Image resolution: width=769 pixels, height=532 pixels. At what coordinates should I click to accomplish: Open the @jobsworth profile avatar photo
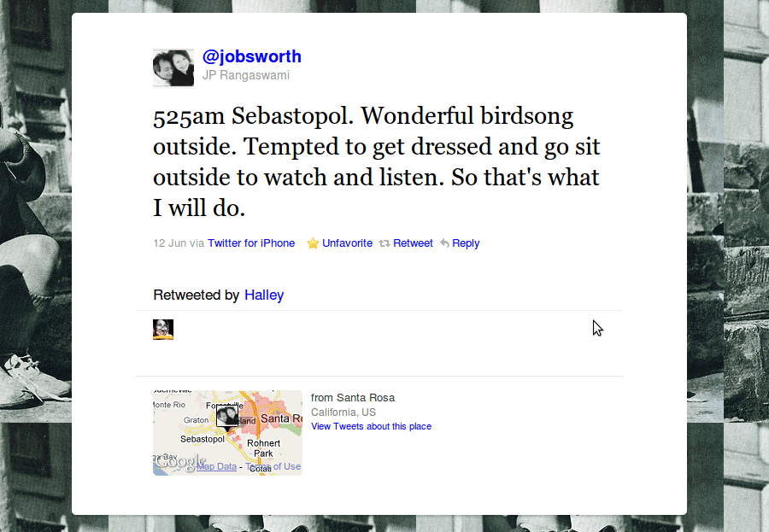pos(173,67)
